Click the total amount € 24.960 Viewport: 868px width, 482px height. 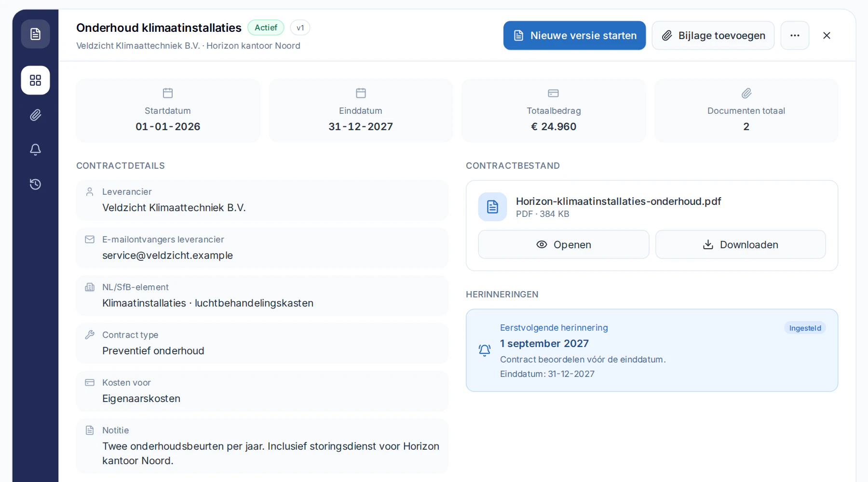(x=554, y=127)
